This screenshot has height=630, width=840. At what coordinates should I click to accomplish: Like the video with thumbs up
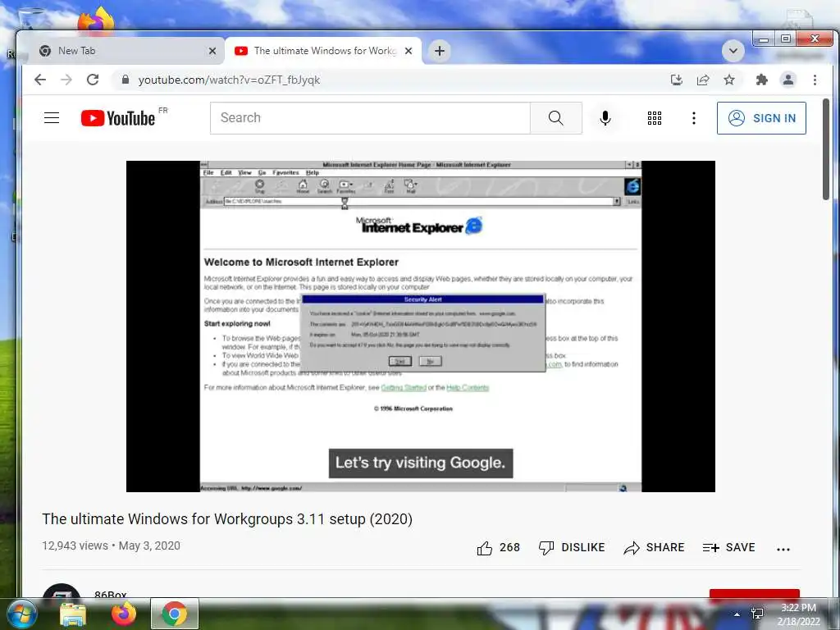click(x=498, y=547)
